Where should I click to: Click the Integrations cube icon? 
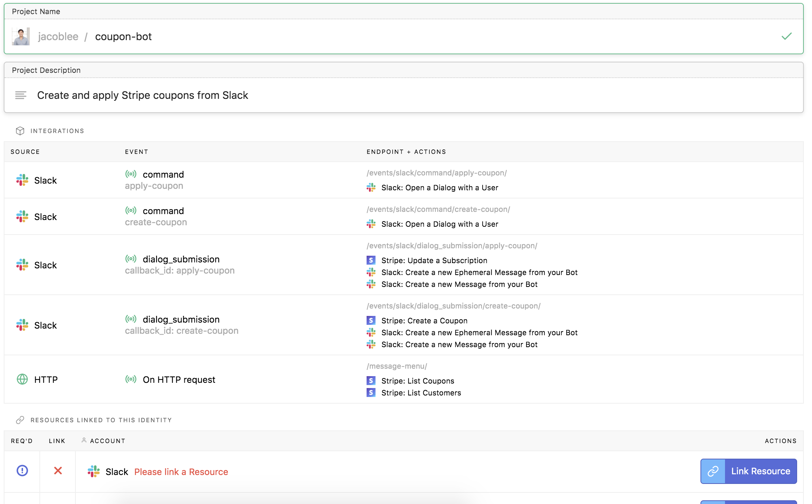(x=20, y=131)
